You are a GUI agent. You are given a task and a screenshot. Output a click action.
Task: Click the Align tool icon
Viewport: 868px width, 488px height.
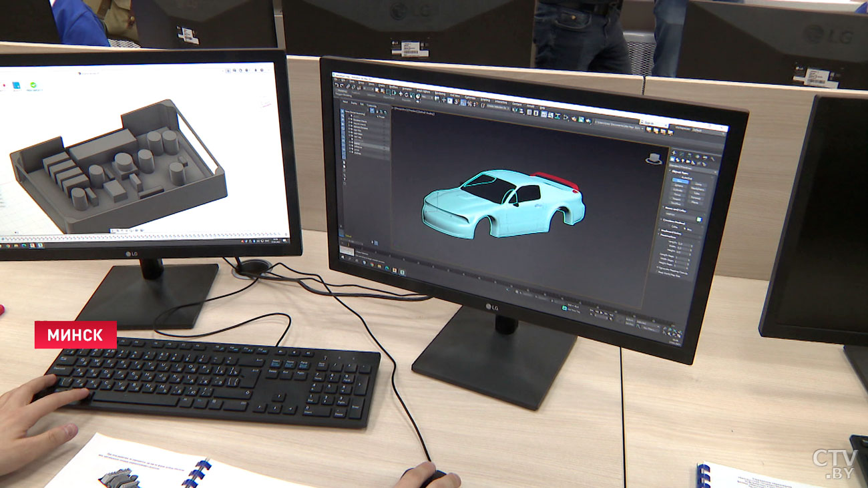[521, 111]
